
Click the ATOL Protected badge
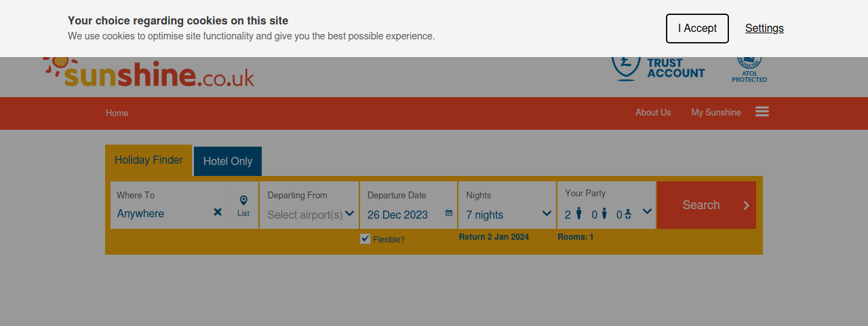749,69
